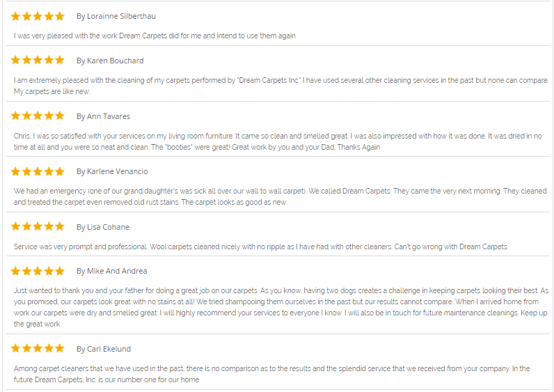Click the Mike And Andrea reviewer name

coord(111,271)
